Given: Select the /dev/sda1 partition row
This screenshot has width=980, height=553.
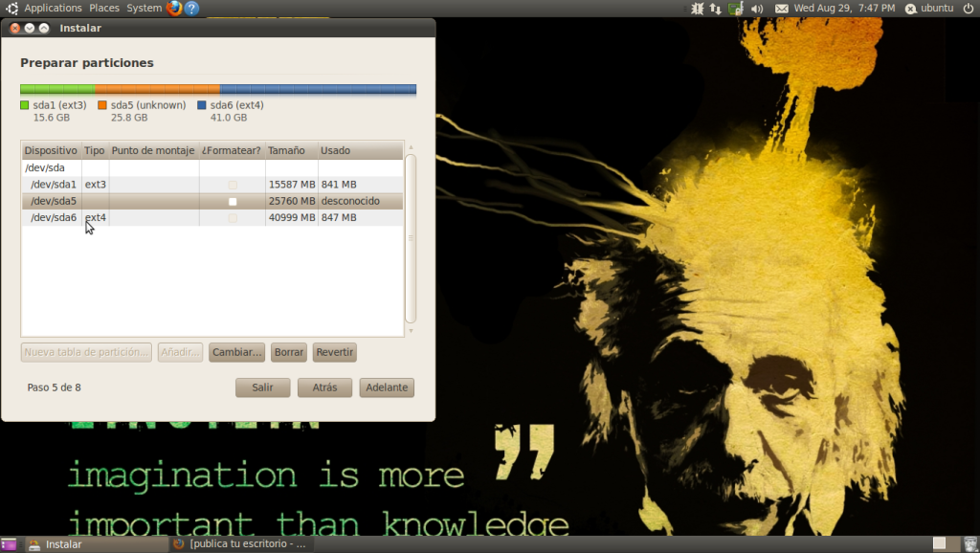Looking at the screenshot, I should (x=212, y=185).
